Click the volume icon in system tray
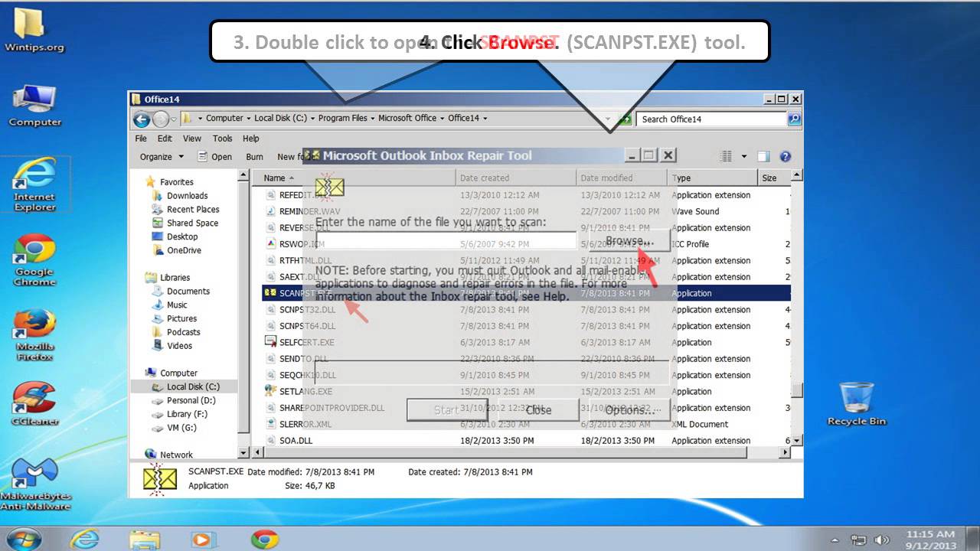Image resolution: width=980 pixels, height=551 pixels. tap(881, 540)
